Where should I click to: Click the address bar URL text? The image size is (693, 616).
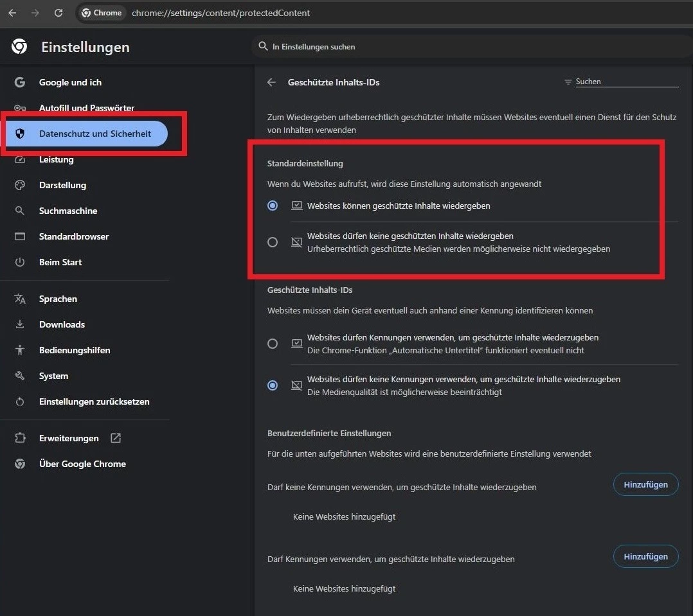(x=221, y=13)
